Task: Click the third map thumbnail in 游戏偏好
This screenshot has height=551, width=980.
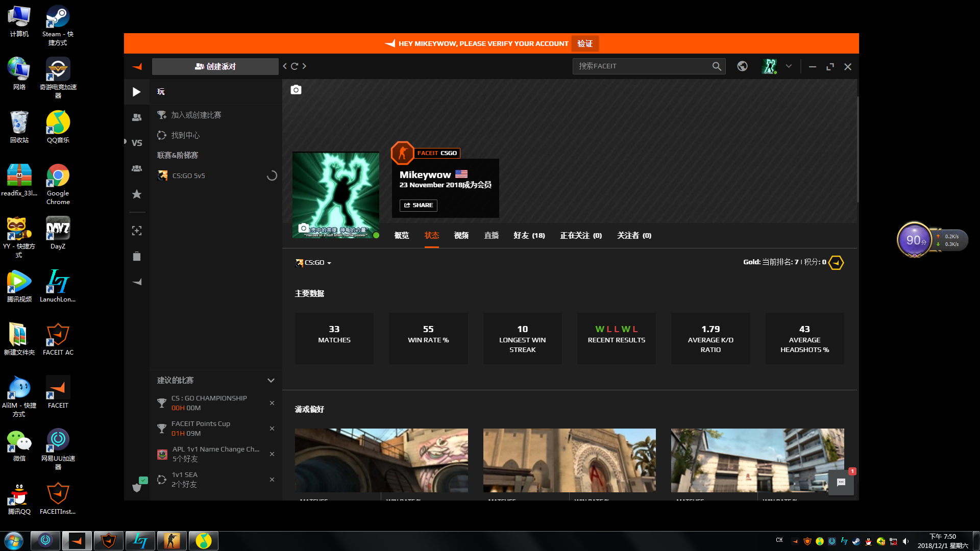Action: pyautogui.click(x=757, y=460)
